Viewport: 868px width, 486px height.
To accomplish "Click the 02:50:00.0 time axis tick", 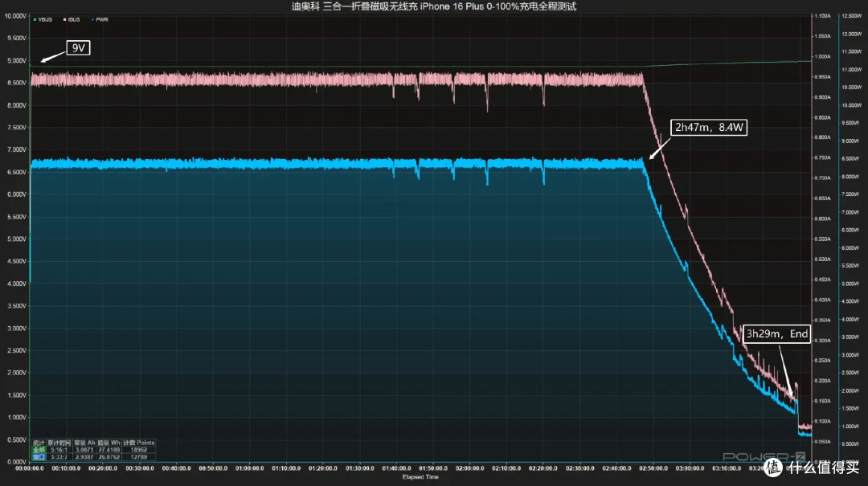I will [x=653, y=468].
